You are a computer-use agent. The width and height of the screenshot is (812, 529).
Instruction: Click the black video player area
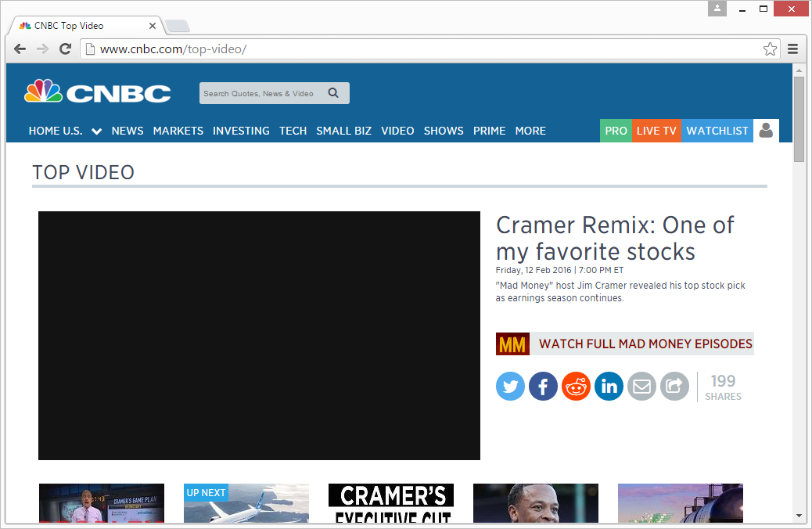point(259,335)
